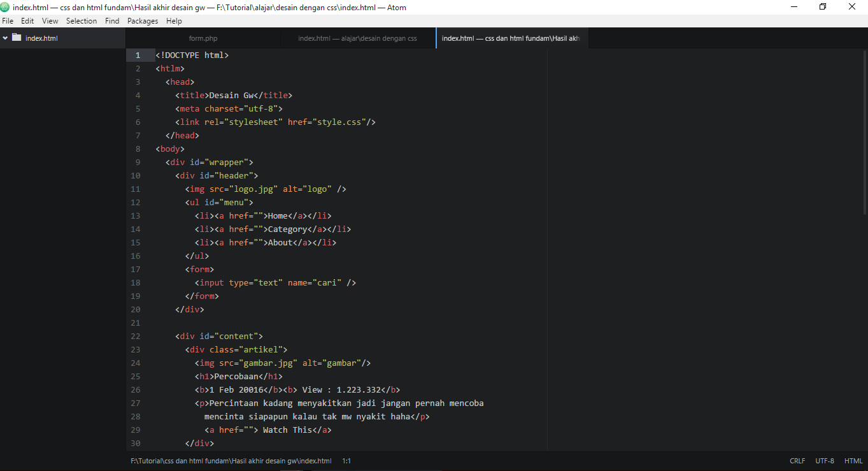The height and width of the screenshot is (471, 868).
Task: Open the Edit menu
Action: pos(27,20)
